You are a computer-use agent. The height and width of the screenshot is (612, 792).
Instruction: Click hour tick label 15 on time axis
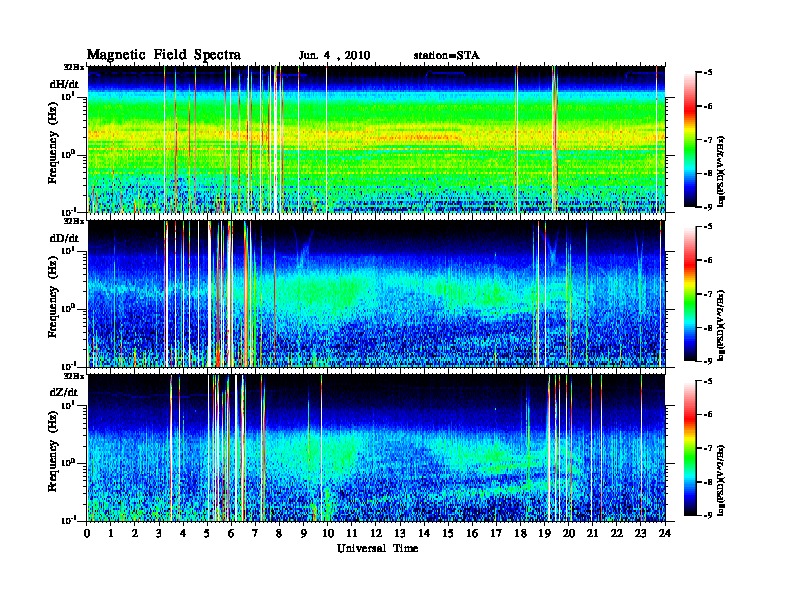click(x=449, y=533)
